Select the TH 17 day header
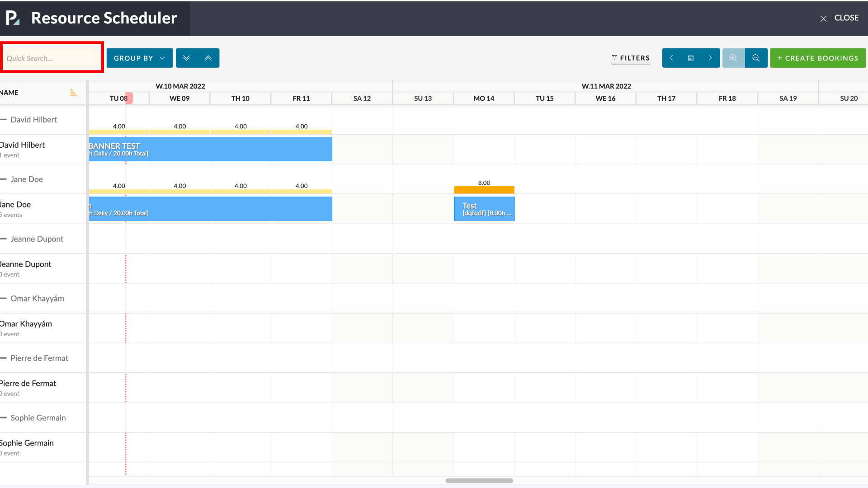Screen dimensions: 868x488 point(666,99)
